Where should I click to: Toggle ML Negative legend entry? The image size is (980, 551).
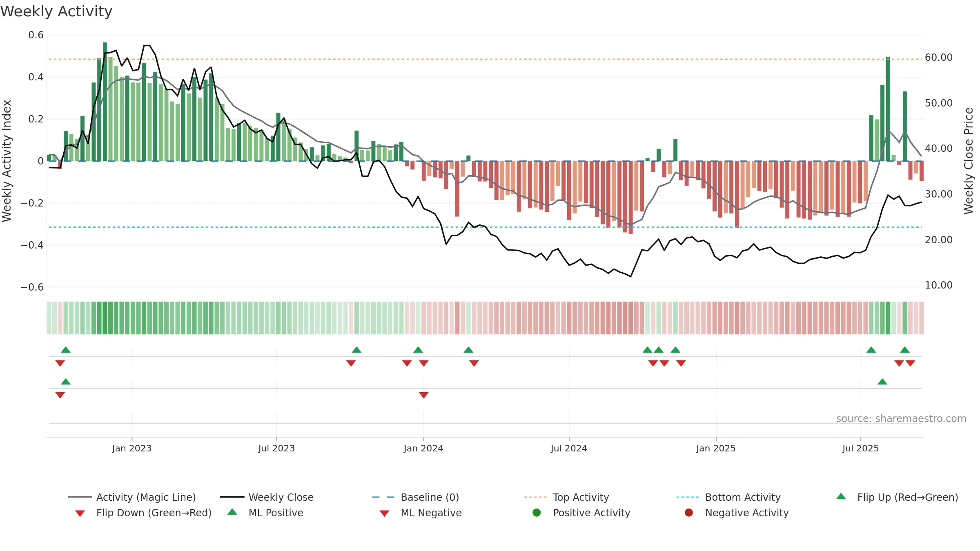point(421,513)
